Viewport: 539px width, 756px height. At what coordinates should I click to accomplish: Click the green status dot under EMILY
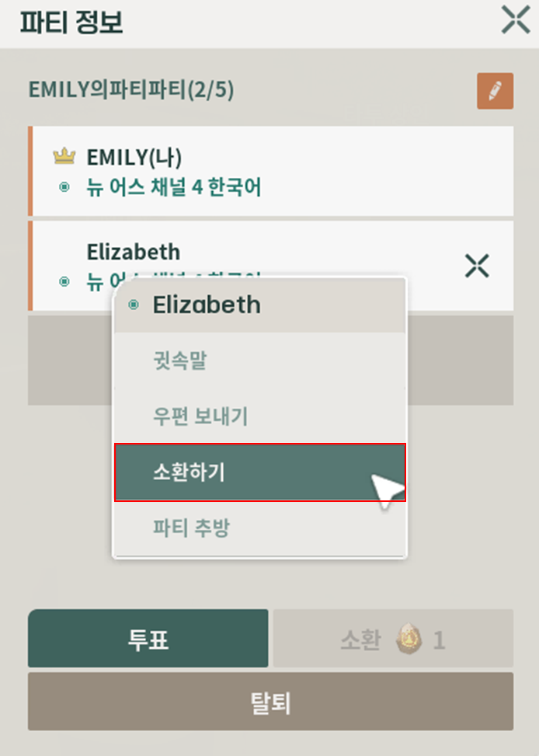[x=64, y=187]
